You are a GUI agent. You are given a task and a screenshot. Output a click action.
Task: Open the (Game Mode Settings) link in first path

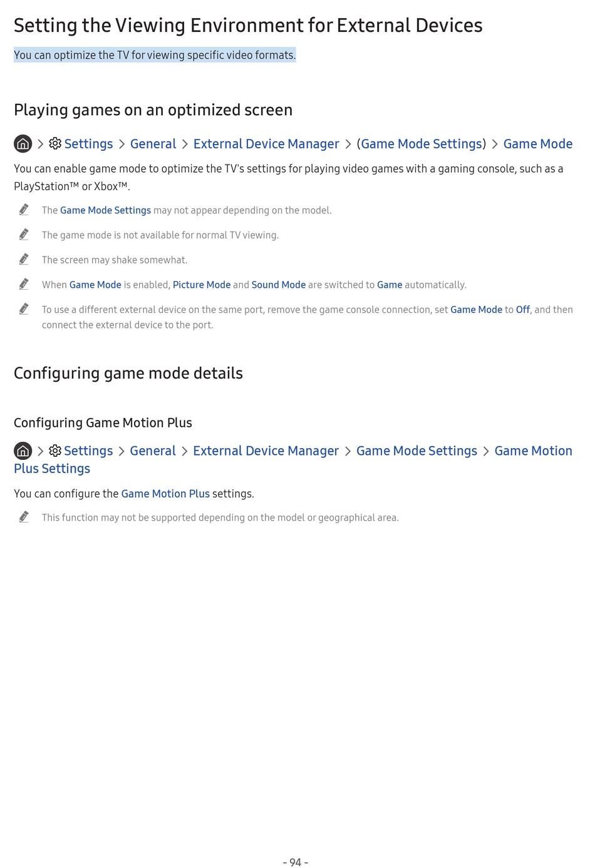[x=422, y=144]
